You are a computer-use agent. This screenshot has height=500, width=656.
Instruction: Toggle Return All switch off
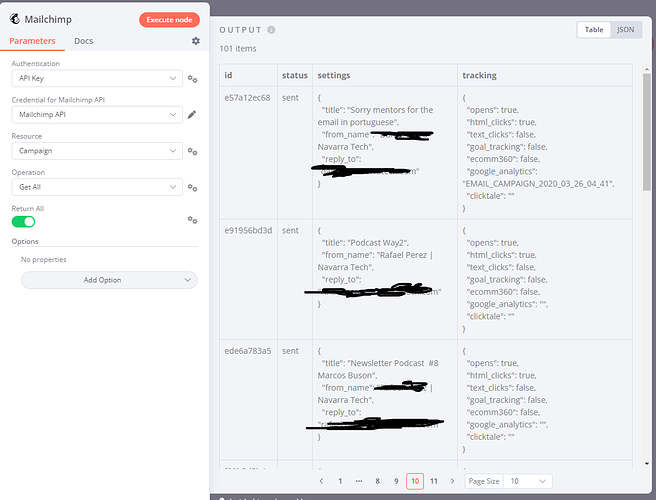pyautogui.click(x=23, y=222)
